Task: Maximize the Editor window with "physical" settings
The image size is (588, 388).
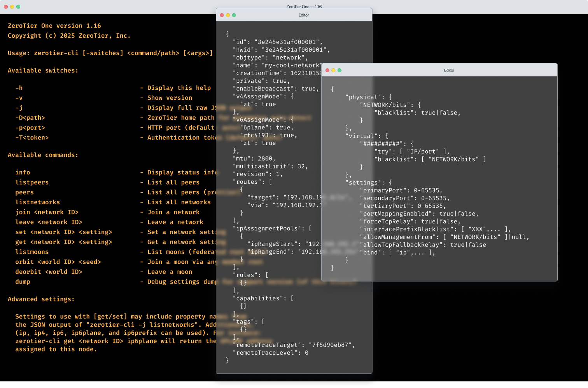Action: 339,70
